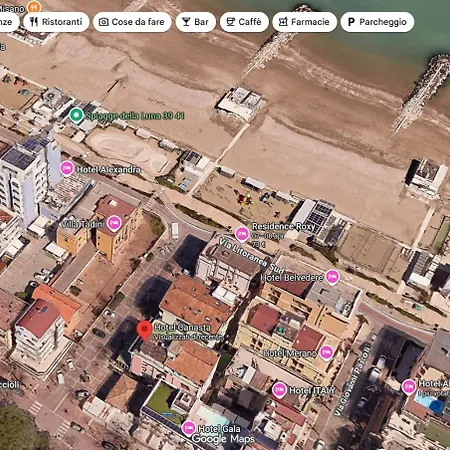Image resolution: width=450 pixels, height=450 pixels.
Task: Select the Hotel Merano pink pin
Action: pos(326,353)
